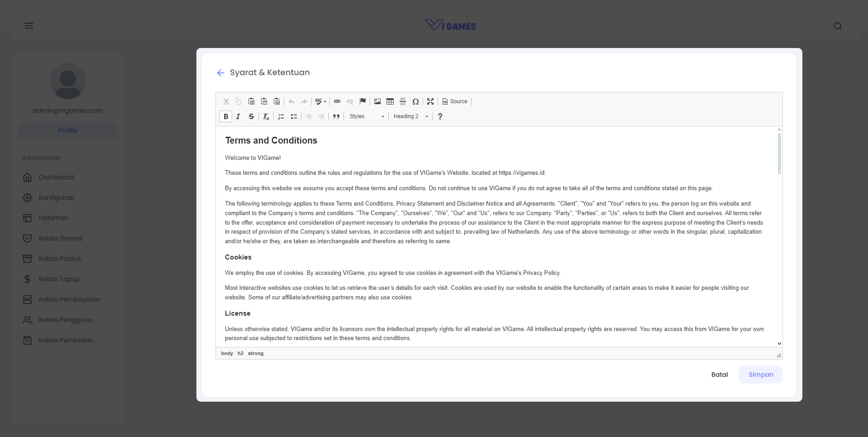The height and width of the screenshot is (437, 868).
Task: Click the Simpan button
Action: tap(761, 375)
